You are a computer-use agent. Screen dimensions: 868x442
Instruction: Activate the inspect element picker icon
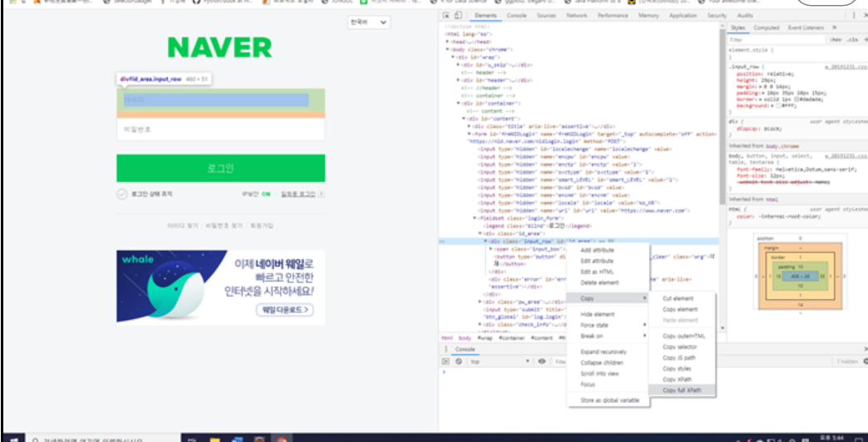pos(446,16)
